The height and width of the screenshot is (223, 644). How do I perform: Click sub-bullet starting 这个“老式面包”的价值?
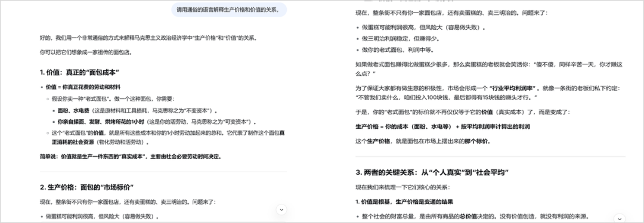[169, 137]
